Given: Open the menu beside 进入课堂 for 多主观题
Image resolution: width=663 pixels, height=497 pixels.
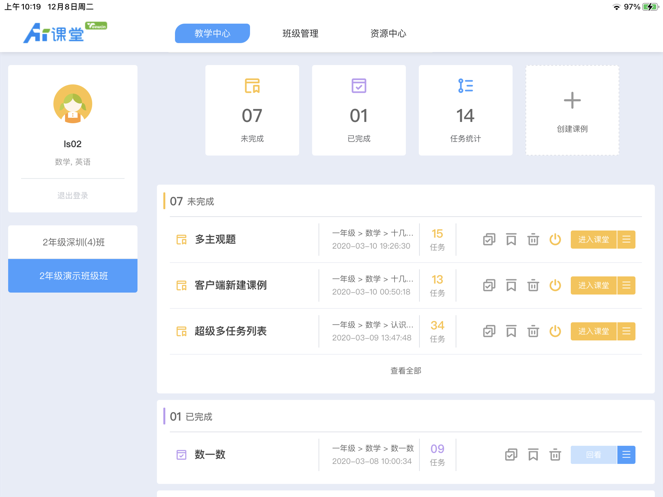Looking at the screenshot, I should 626,240.
